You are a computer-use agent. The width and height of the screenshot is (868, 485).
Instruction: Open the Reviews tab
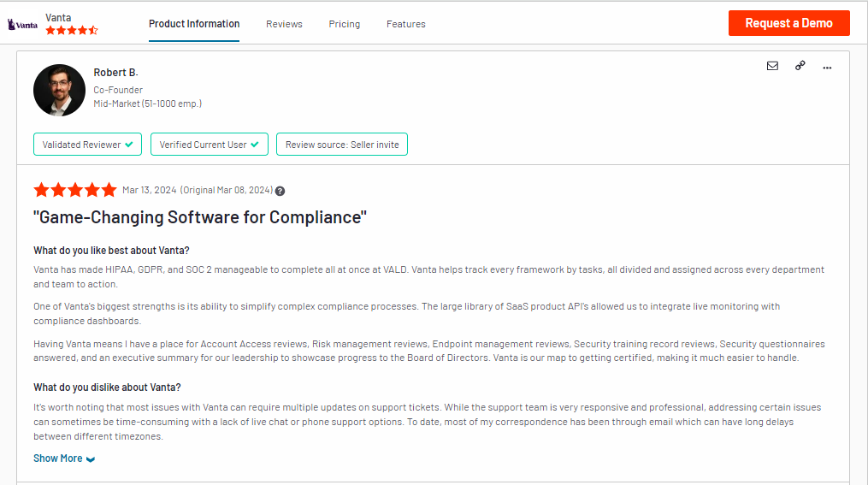pyautogui.click(x=284, y=24)
